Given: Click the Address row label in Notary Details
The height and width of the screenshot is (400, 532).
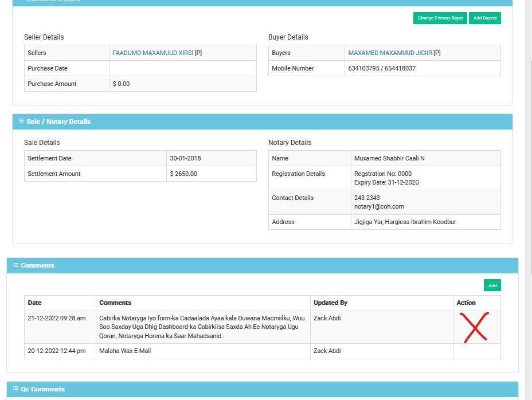Looking at the screenshot, I should point(283,222).
